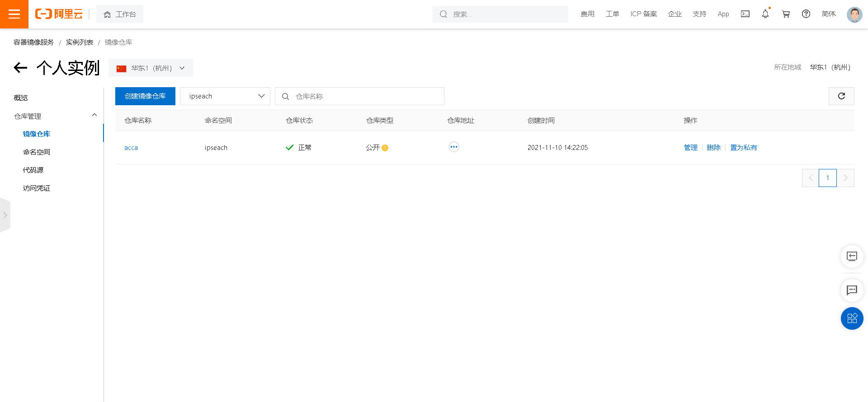Expand the collapsed left side panel handle
This screenshot has width=868, height=402.
coord(5,215)
